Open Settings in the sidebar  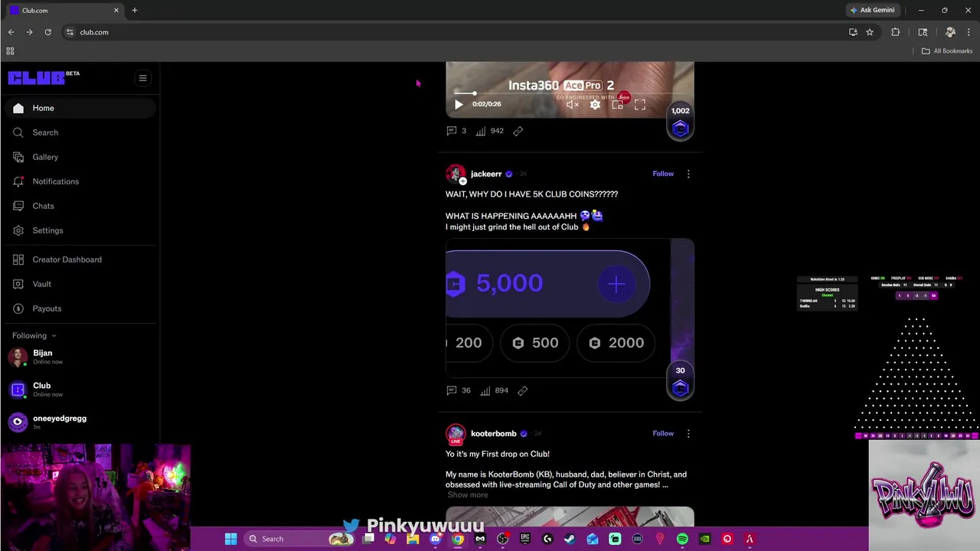click(80, 230)
